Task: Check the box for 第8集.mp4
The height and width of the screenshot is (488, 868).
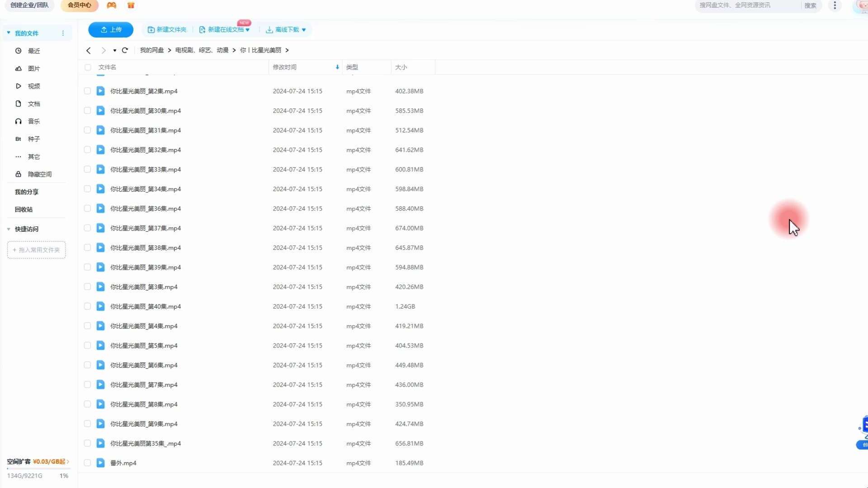Action: click(87, 404)
